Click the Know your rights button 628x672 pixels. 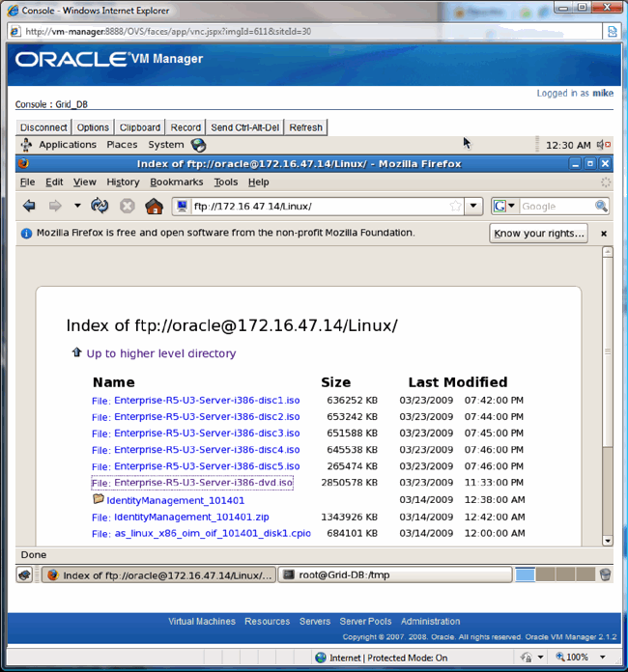tap(538, 234)
